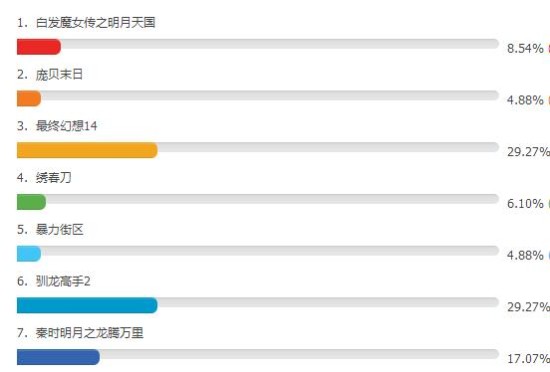Click the light blue bar for 暴力街区
Image resolution: width=550 pixels, height=372 pixels.
[x=29, y=253]
